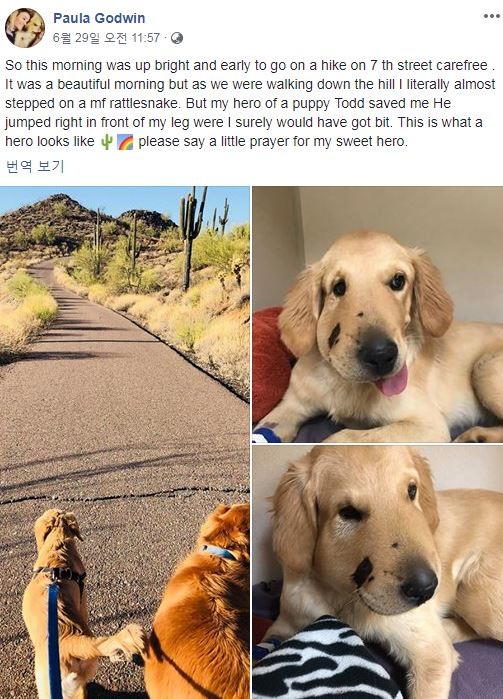Open Paula Godwin's profile picture
Screen dimensions: 503x699
(25, 28)
